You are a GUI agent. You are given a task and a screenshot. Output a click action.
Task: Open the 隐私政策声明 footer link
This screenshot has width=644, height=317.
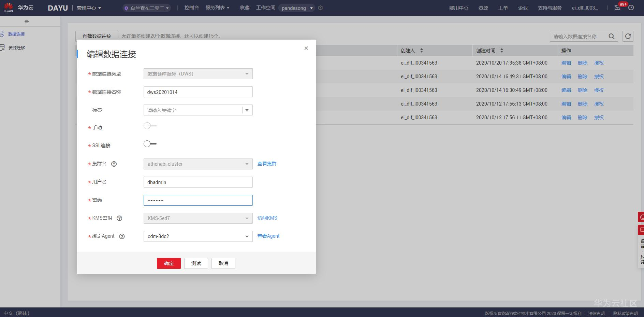pos(625,313)
